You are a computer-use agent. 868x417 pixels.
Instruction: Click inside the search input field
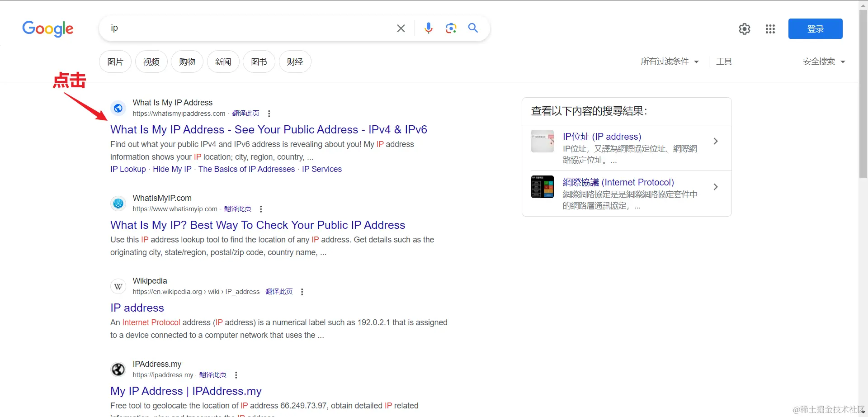249,28
